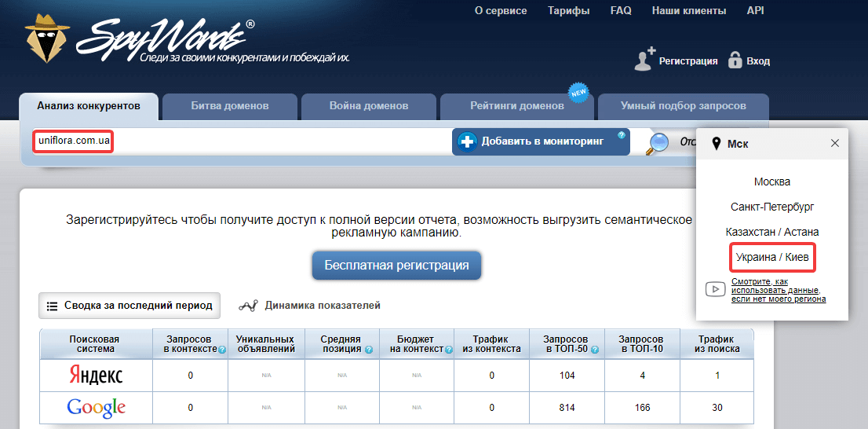The height and width of the screenshot is (429, 868).
Task: Click Яндекс Запросов в ТОП-10 value 4
Action: 642,376
